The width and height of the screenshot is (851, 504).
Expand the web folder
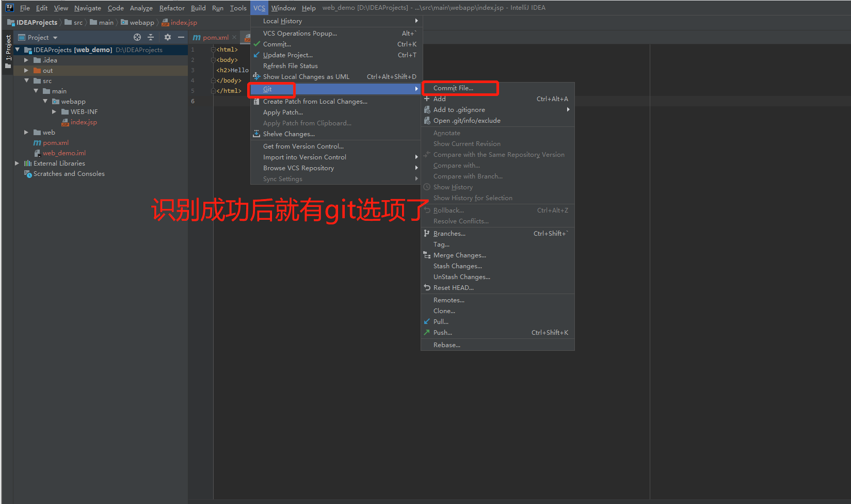26,133
